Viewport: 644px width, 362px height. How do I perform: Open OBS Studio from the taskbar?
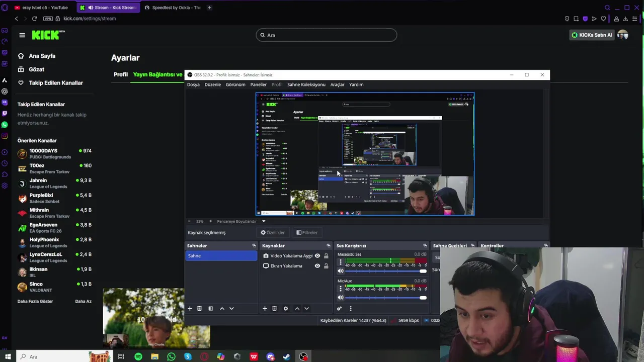tap(303, 356)
